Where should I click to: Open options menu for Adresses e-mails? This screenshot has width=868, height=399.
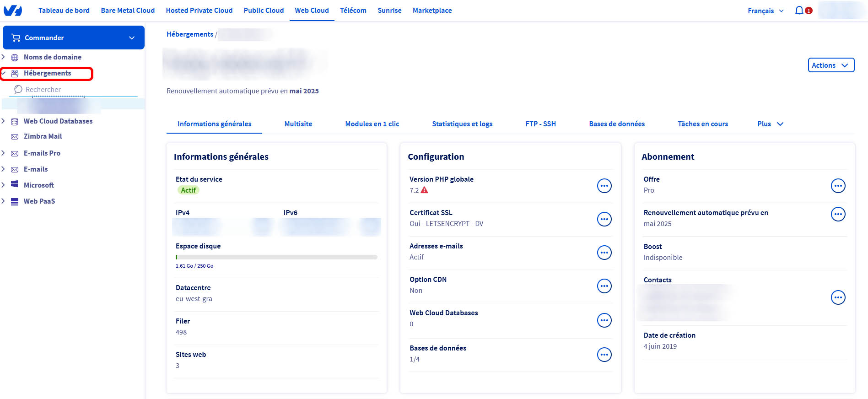pyautogui.click(x=604, y=253)
